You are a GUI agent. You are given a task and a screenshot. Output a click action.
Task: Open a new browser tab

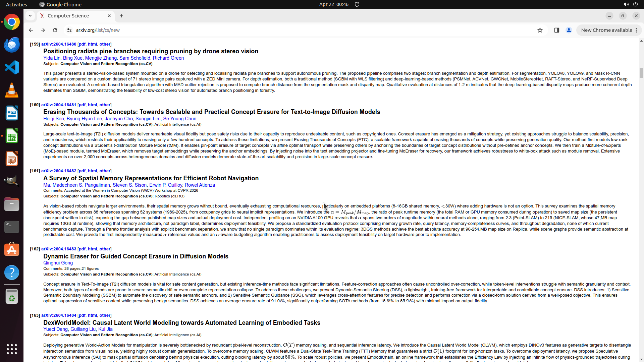(121, 16)
